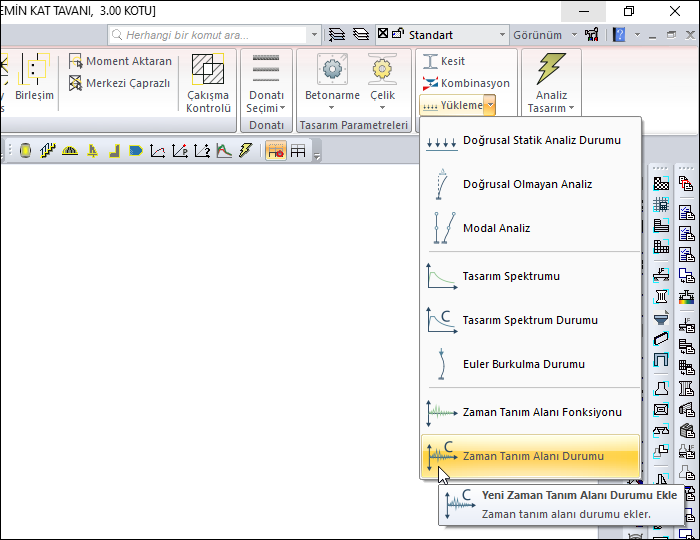
Task: Open the Standart combo box
Action: [443, 34]
